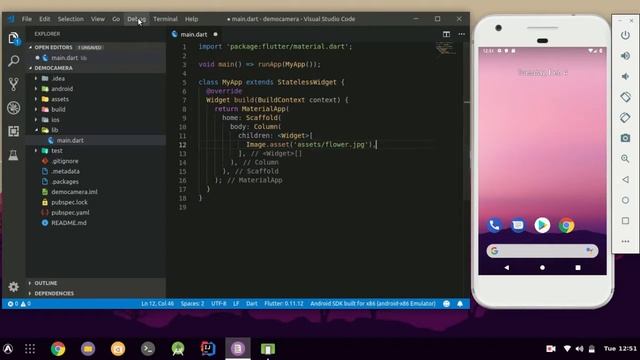This screenshot has width=640, height=360.
Task: Tap the Android home navigation button
Action: 542,268
